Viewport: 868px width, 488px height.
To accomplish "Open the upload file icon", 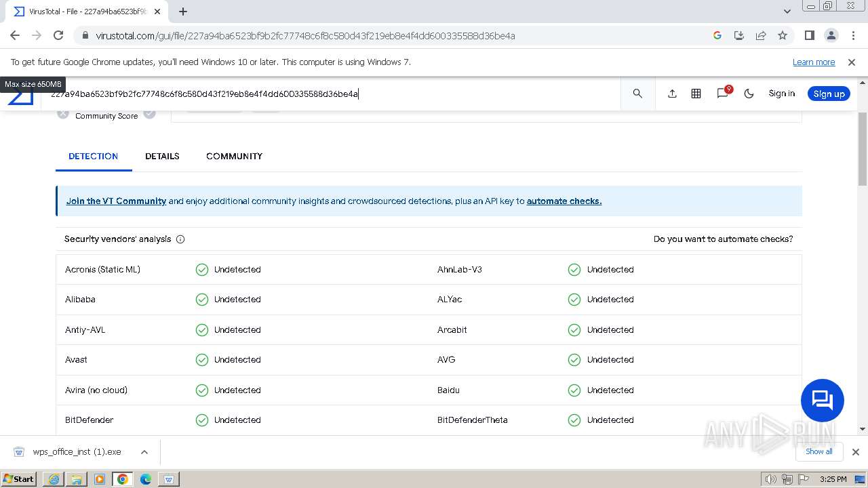I will pyautogui.click(x=672, y=94).
